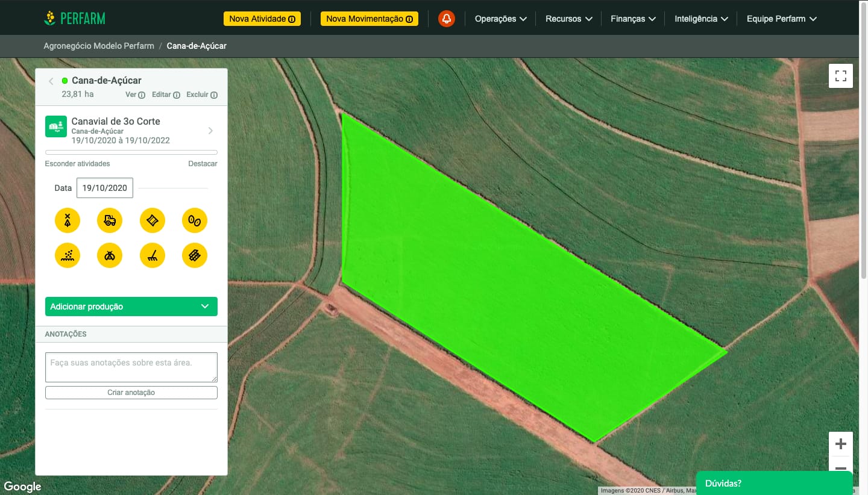Click the crop season progress bar
Screen dimensions: 868x495
[x=131, y=153]
